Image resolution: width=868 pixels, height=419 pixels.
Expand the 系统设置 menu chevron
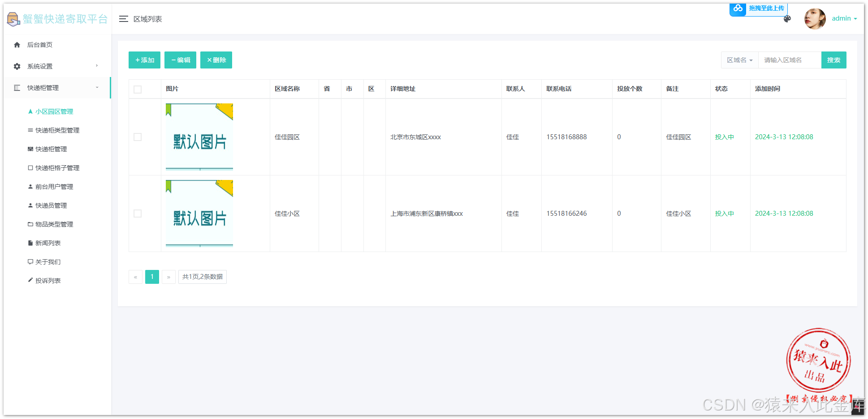click(x=97, y=66)
